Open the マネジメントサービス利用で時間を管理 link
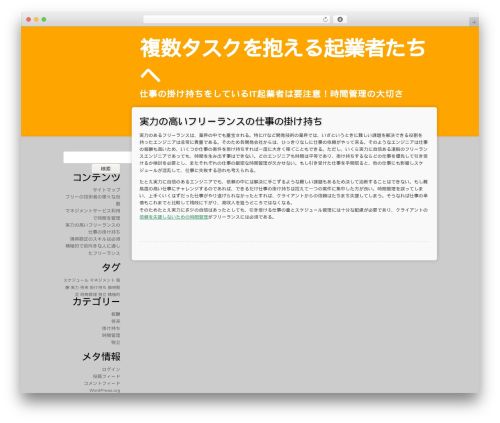 (93, 214)
